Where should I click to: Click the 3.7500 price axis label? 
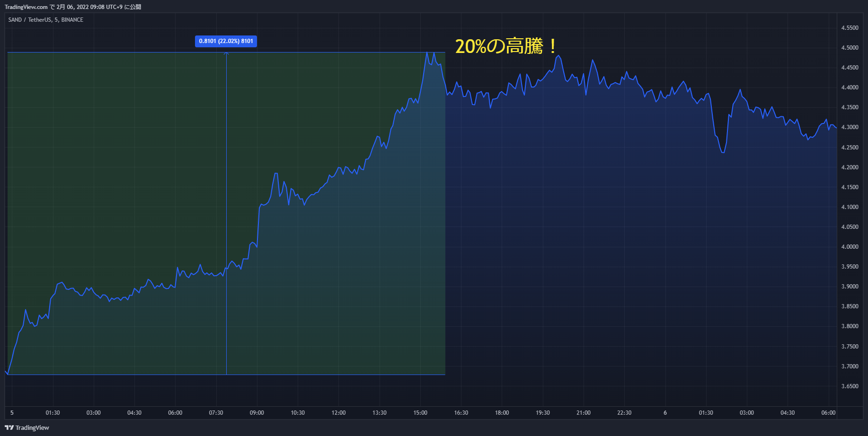[850, 347]
